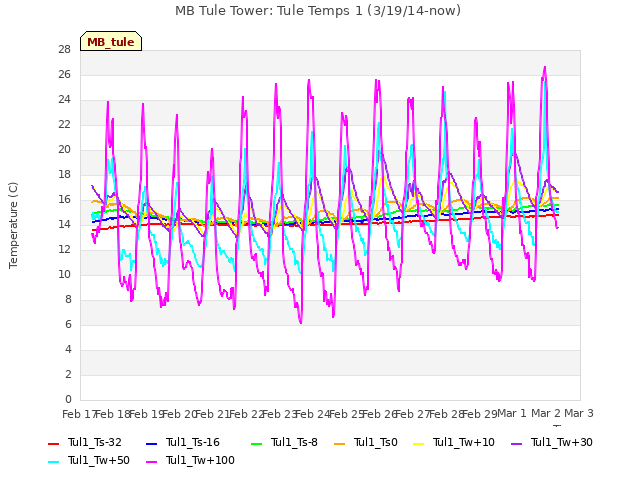The width and height of the screenshot is (640, 480).
Task: Click the 0 y-axis tick value
Action: (68, 399)
